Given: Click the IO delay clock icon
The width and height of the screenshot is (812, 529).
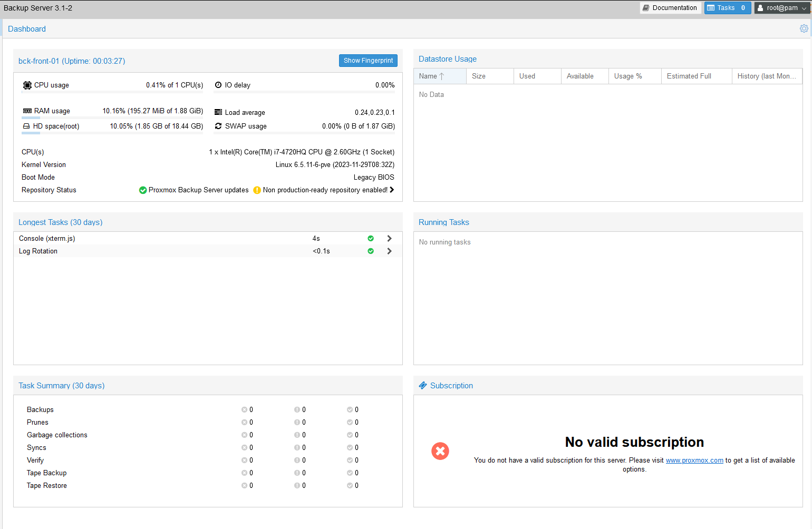Looking at the screenshot, I should coord(218,85).
